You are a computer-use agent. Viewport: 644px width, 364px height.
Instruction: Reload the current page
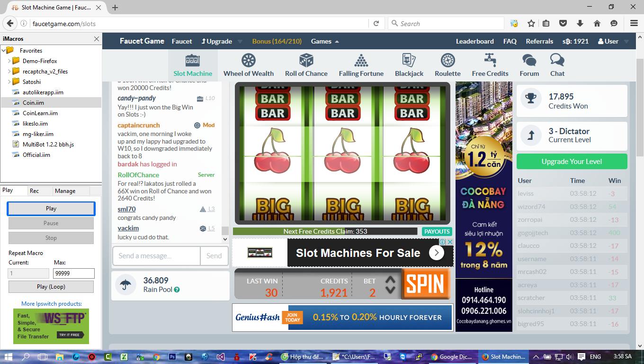tap(376, 23)
